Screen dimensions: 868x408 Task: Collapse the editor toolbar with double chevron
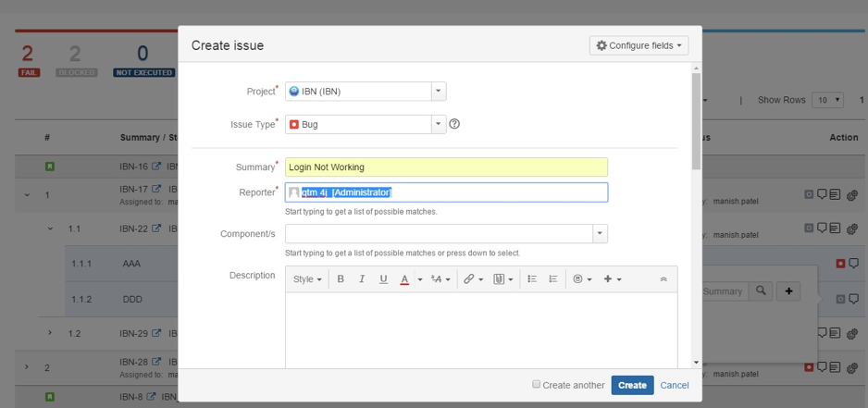[663, 279]
